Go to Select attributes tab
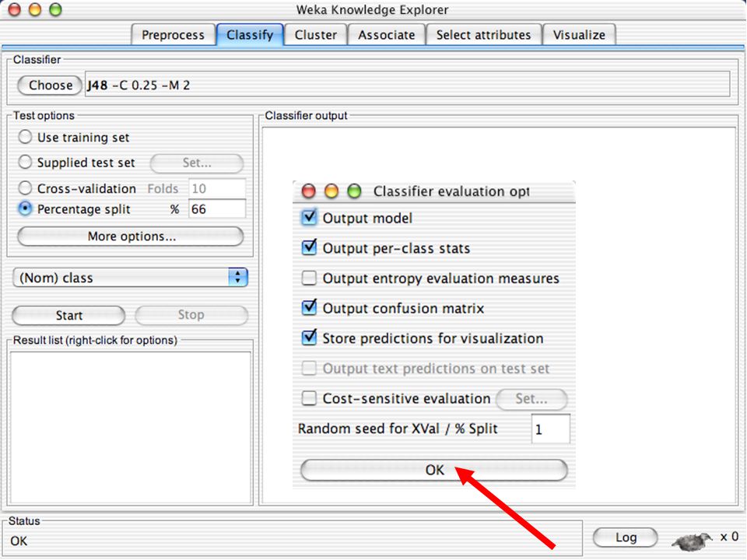This screenshot has width=747, height=560. (x=483, y=35)
